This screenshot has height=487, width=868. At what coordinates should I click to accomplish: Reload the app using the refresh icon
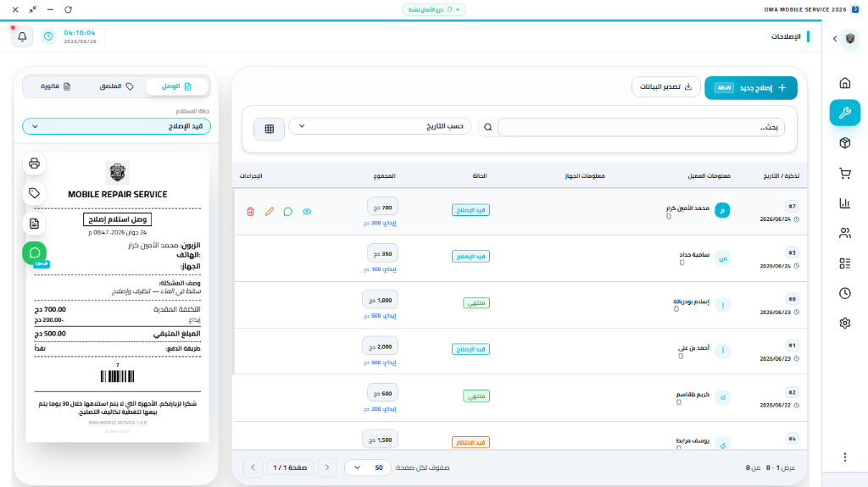click(68, 9)
